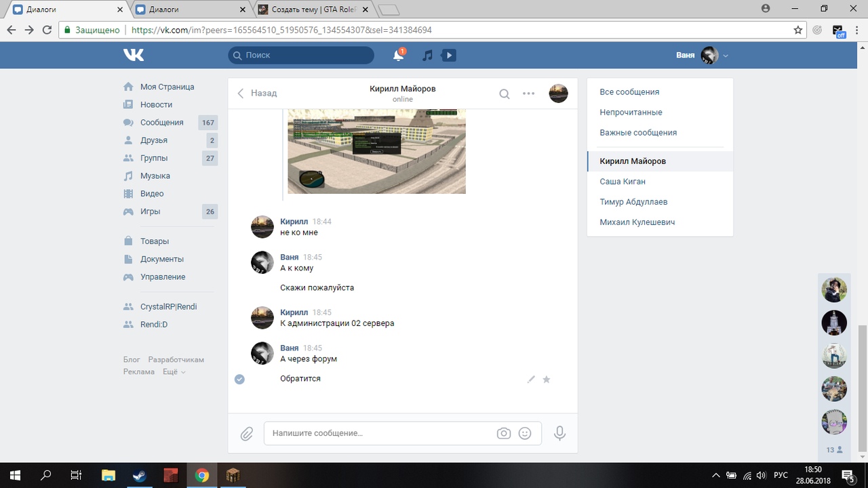Select the message using the checkmark circle
The width and height of the screenshot is (868, 488).
pyautogui.click(x=239, y=379)
